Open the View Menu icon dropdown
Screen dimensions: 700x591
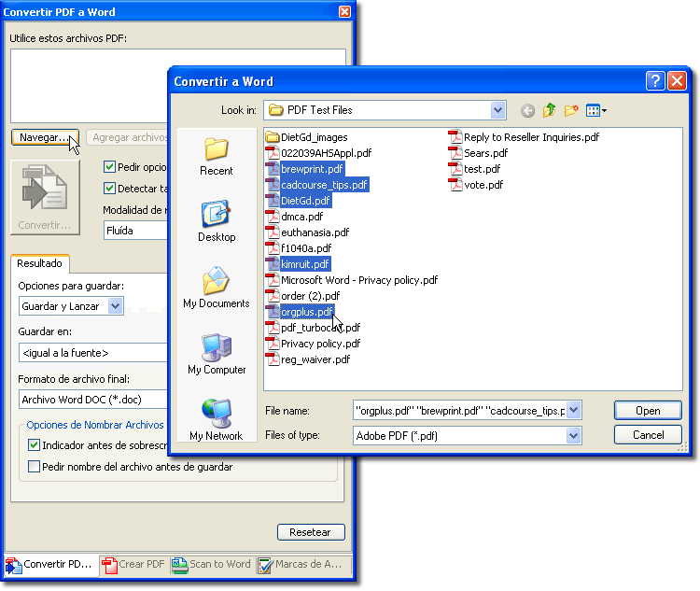click(x=595, y=110)
